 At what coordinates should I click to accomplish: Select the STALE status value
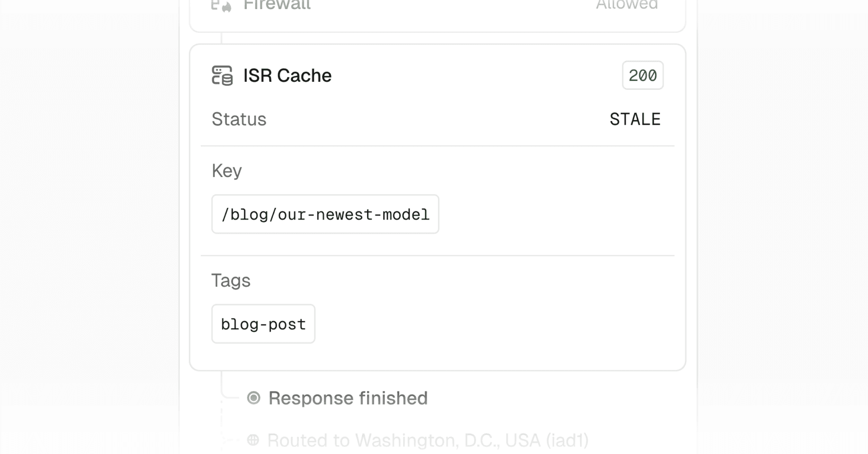(x=635, y=119)
